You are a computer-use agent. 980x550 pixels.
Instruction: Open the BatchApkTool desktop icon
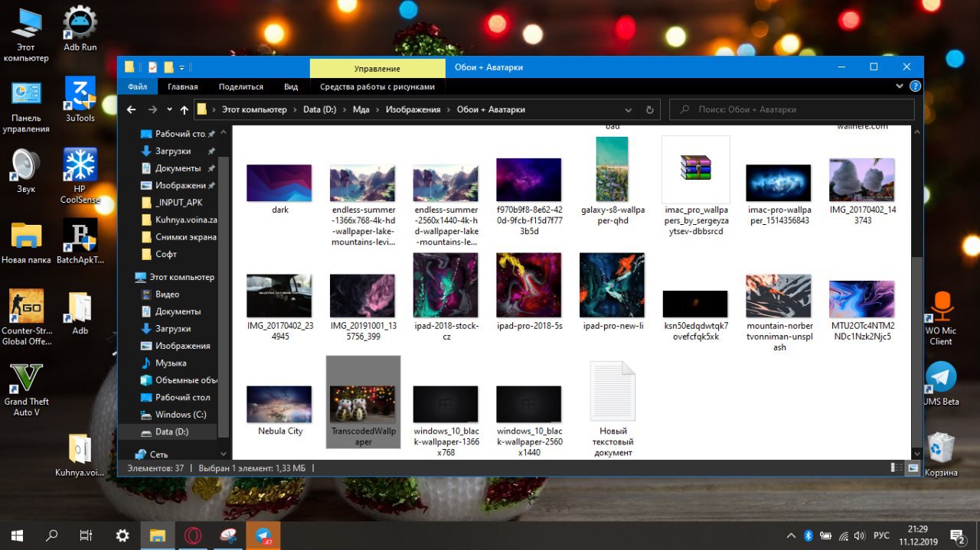point(80,241)
